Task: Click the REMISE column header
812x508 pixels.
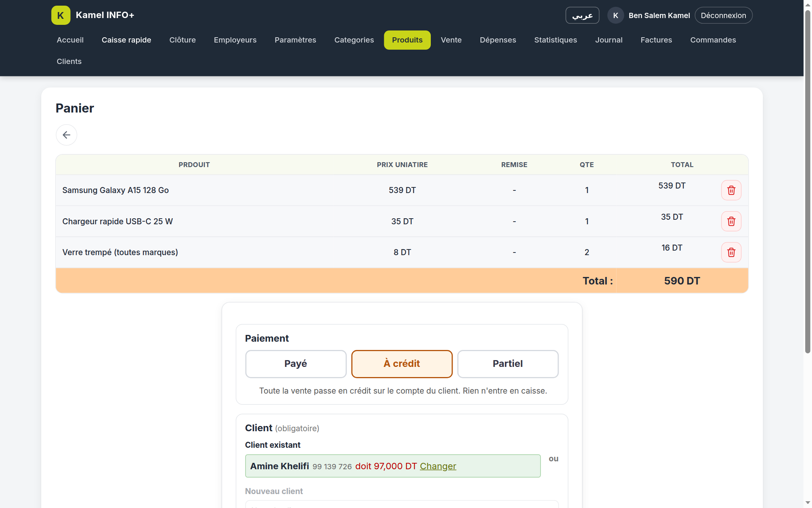Action: [x=514, y=164]
